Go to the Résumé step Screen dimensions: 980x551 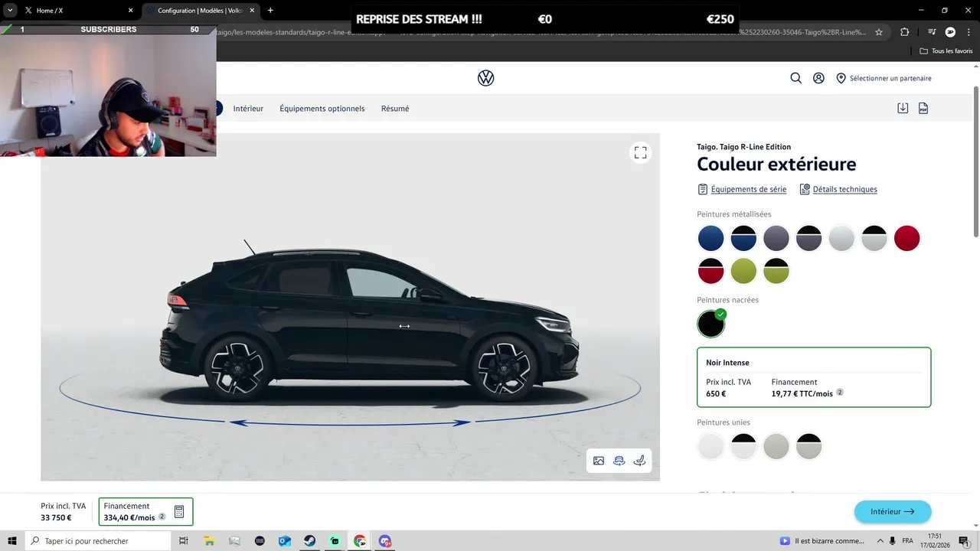pos(395,109)
